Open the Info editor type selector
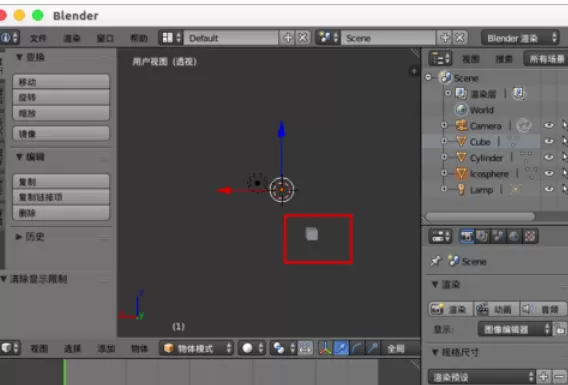The height and width of the screenshot is (385, 568). (9, 38)
